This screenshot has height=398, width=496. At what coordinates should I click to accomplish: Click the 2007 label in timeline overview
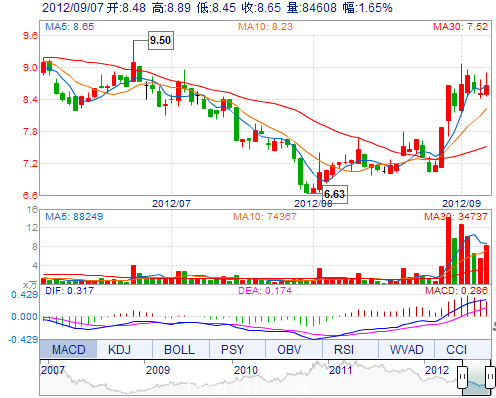click(x=53, y=370)
